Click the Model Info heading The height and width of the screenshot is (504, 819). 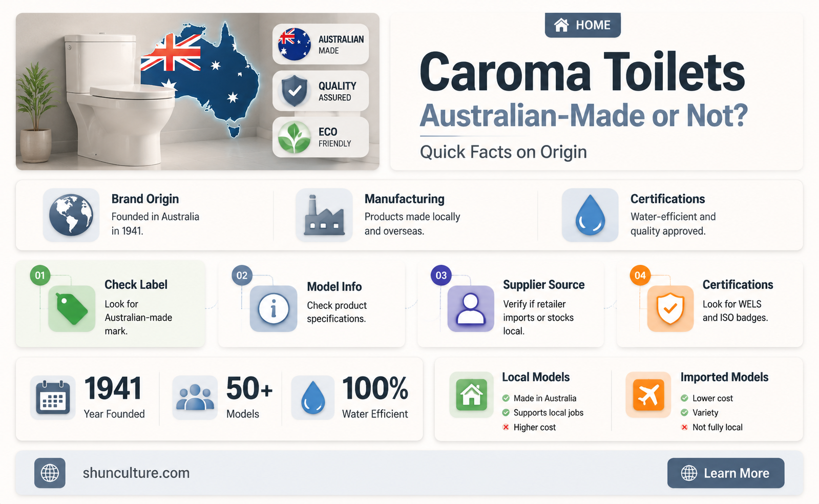click(334, 286)
